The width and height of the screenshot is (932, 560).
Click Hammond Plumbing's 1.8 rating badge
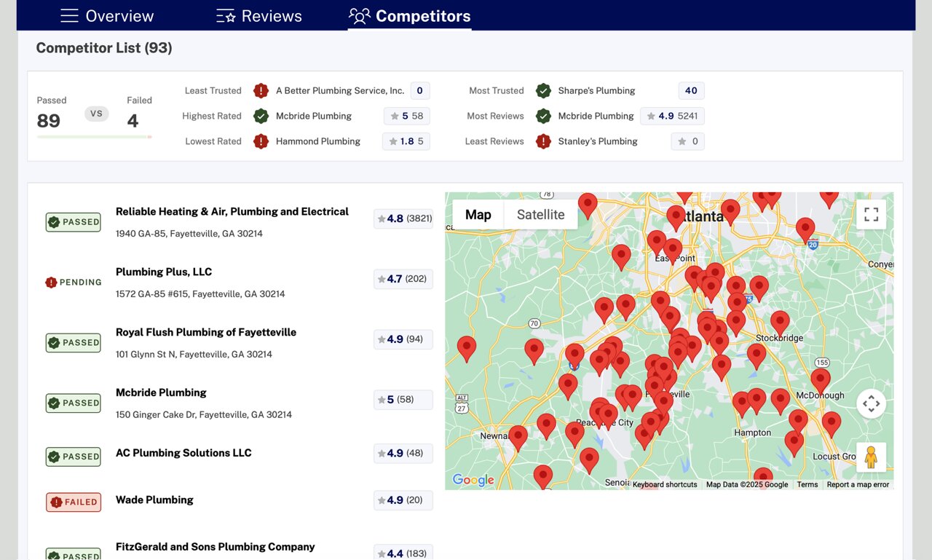point(406,141)
